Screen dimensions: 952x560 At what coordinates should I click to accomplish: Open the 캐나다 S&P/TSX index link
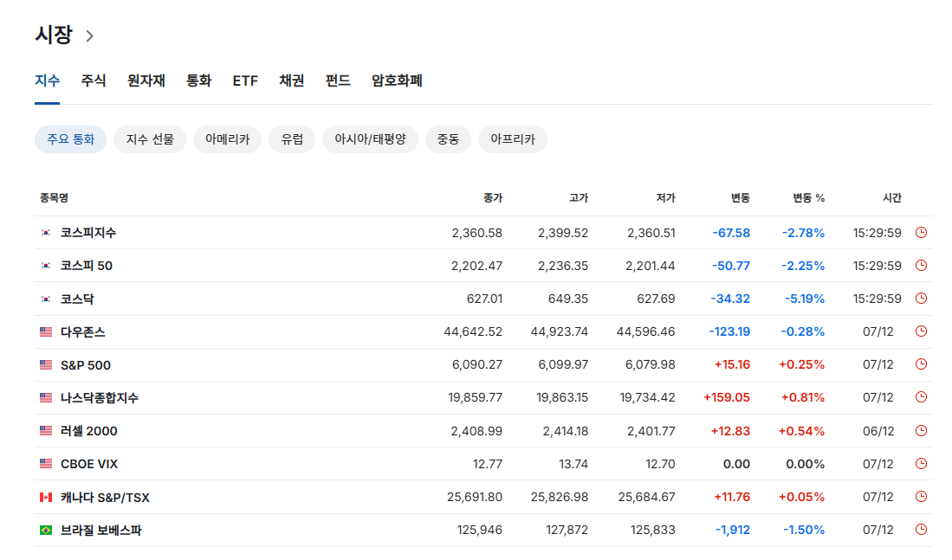click(105, 498)
